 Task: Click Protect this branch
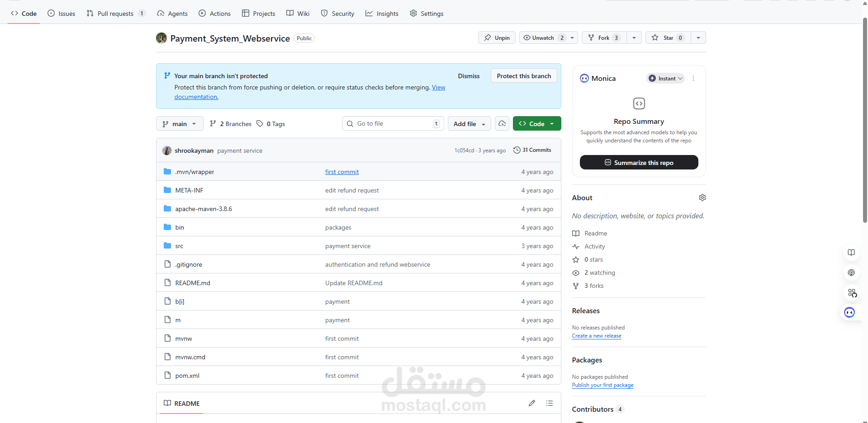pos(524,76)
